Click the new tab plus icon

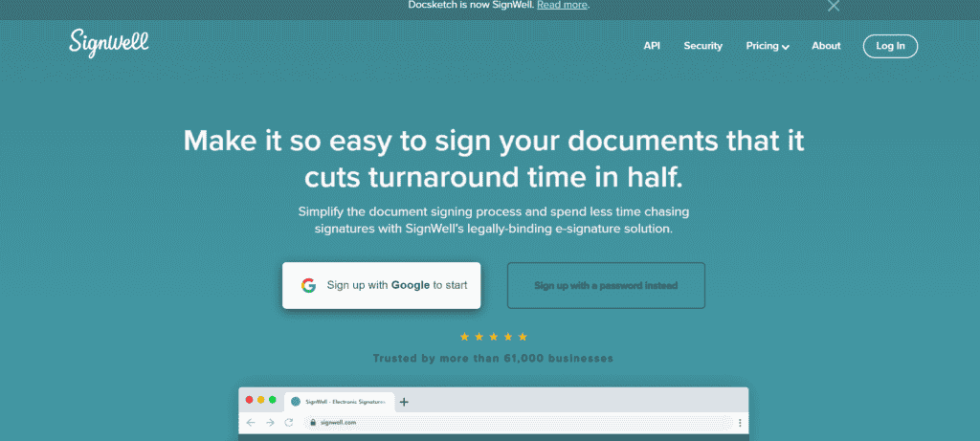coord(404,402)
